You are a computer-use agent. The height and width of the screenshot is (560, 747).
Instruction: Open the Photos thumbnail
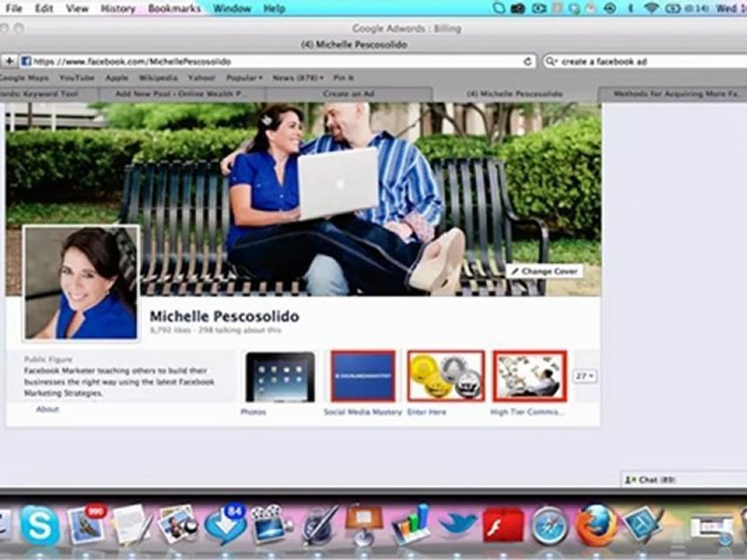coord(280,376)
